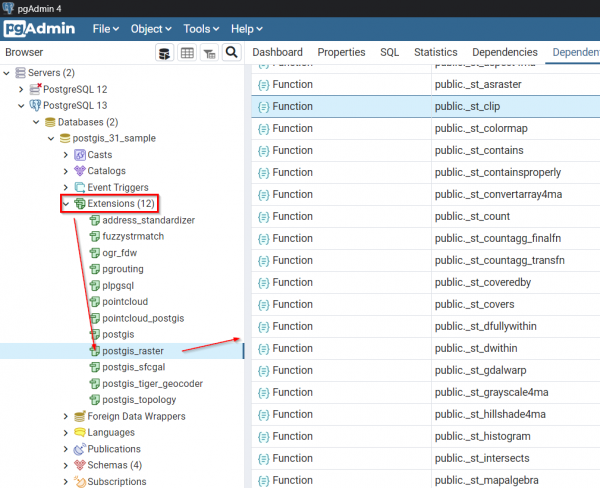Select the public._st_gdalwarp row
Screen dimensions: 600x488
point(426,370)
